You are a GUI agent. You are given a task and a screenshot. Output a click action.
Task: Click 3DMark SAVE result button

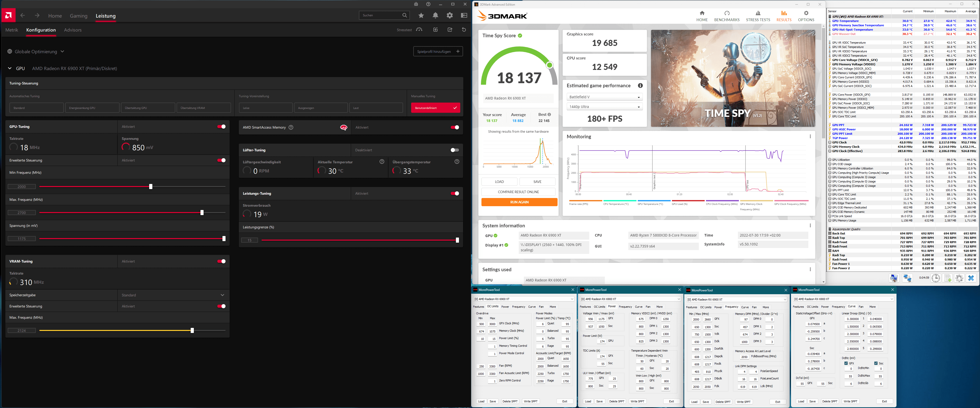point(537,182)
